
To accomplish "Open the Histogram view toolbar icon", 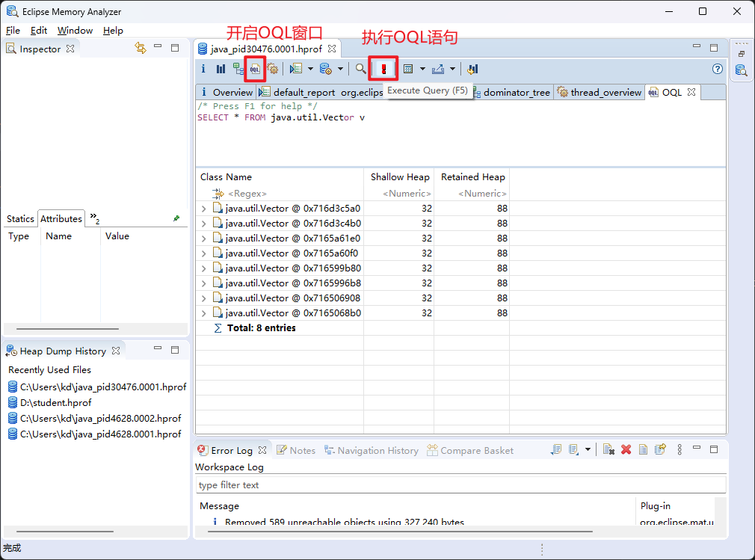I will point(221,69).
